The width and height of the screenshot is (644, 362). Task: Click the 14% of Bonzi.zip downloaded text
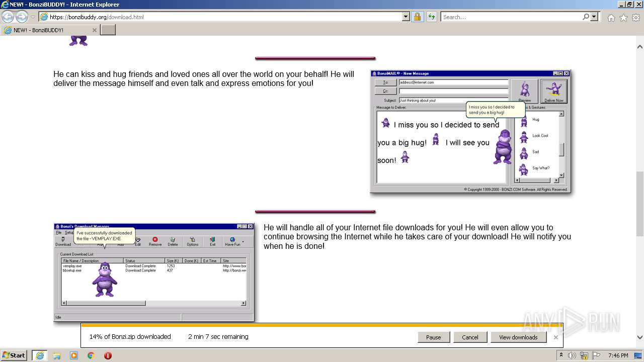(x=130, y=337)
